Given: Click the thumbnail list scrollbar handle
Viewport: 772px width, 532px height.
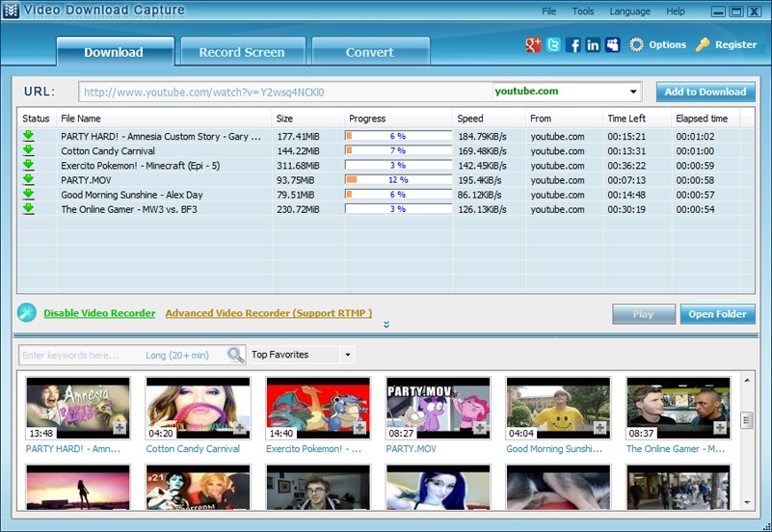Looking at the screenshot, I should 747,420.
